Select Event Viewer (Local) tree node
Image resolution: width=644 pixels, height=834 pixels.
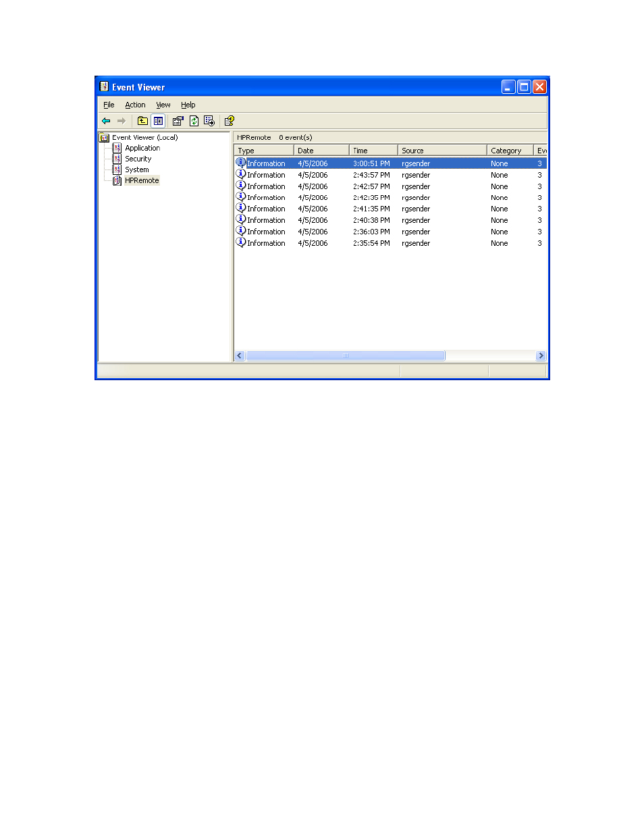click(x=145, y=137)
